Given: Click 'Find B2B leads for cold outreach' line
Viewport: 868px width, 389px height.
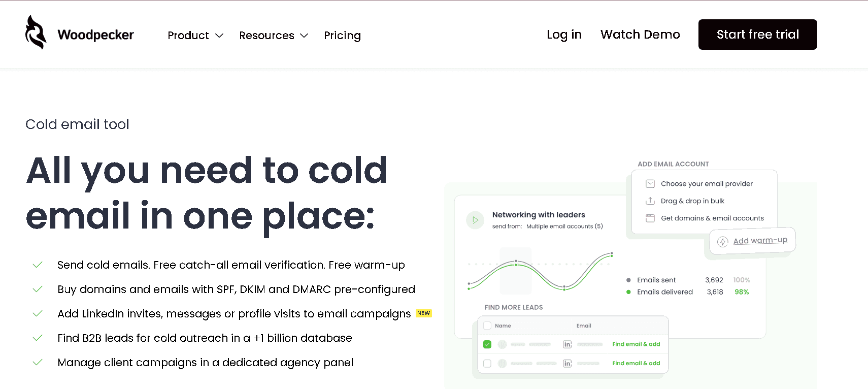Looking at the screenshot, I should coord(205,338).
